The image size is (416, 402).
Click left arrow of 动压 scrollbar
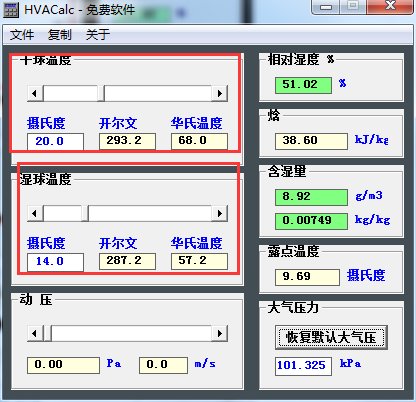pos(35,333)
